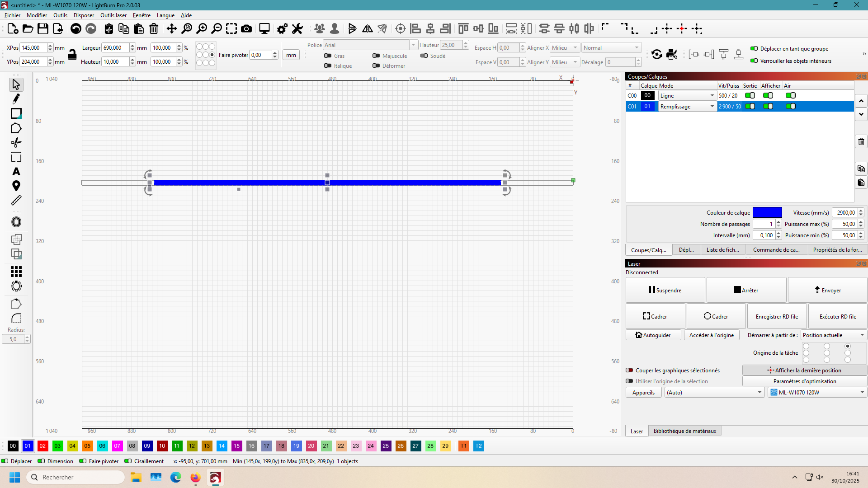Toggle Output switch for layer C00

point(750,95)
